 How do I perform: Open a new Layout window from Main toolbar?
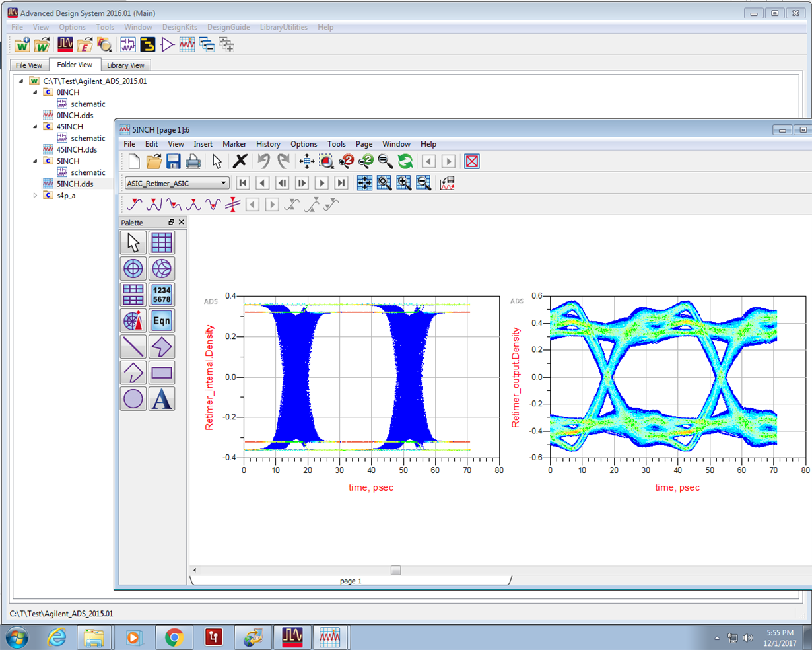pos(148,45)
